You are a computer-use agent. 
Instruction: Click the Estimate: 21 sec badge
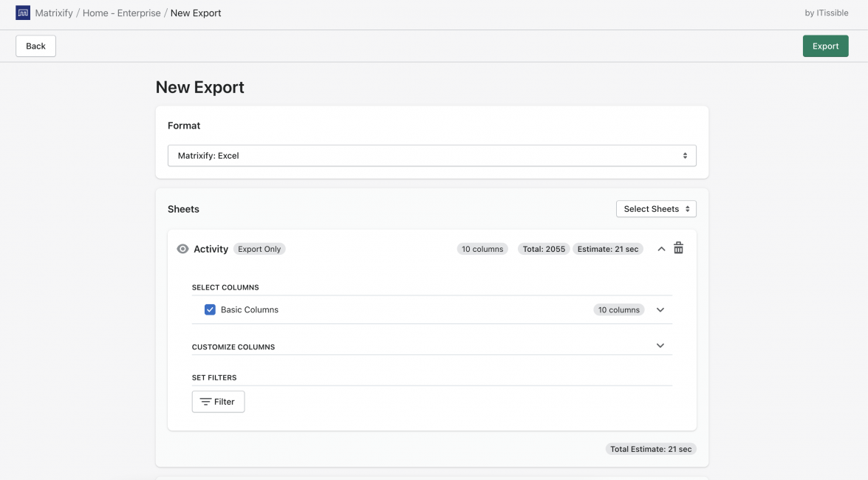click(x=607, y=248)
